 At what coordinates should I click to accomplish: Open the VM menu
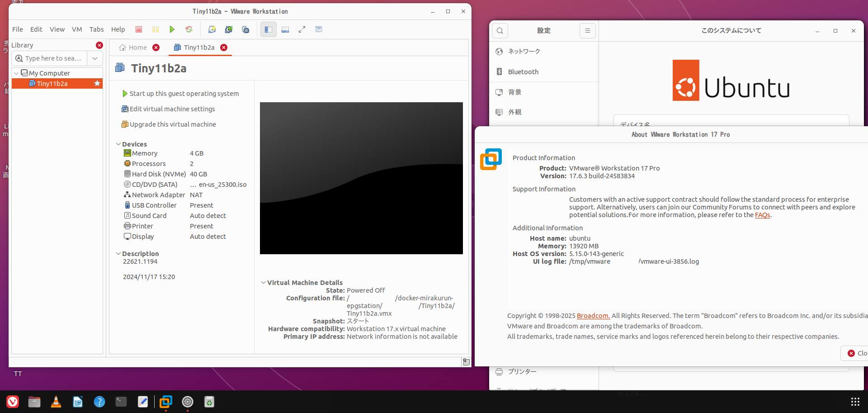point(77,29)
